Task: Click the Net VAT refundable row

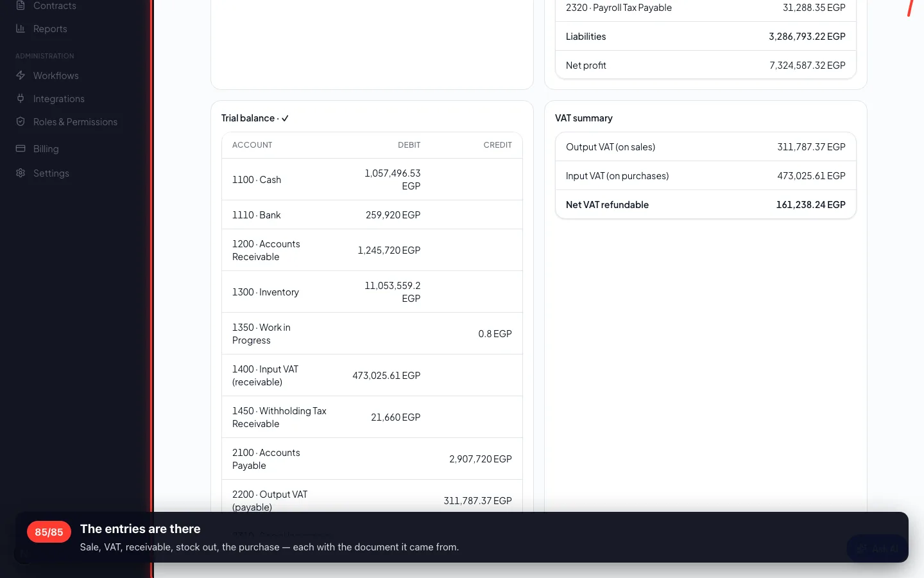Action: [x=706, y=205]
